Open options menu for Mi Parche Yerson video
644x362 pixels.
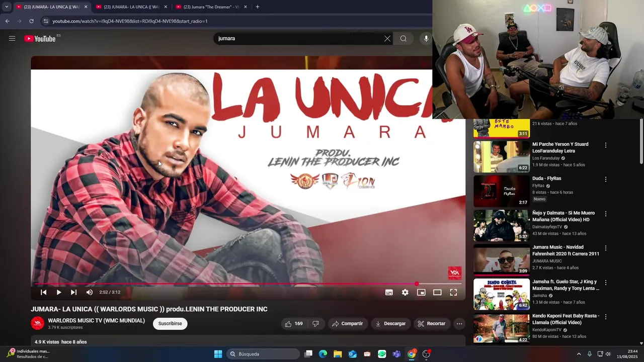tap(606, 145)
